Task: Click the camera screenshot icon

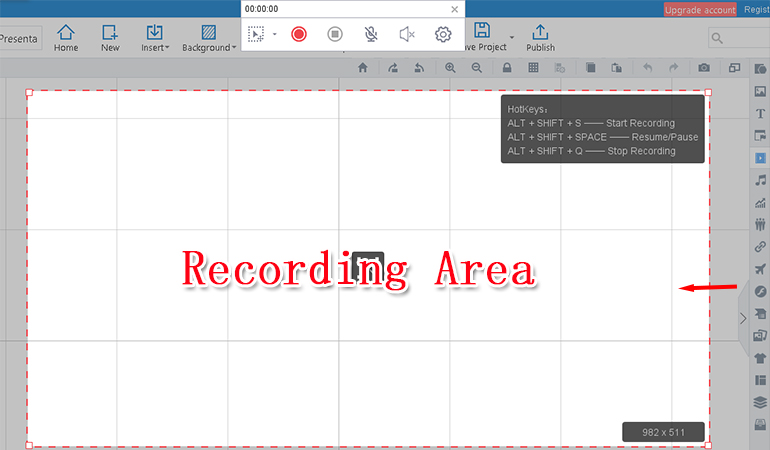Action: coord(704,68)
